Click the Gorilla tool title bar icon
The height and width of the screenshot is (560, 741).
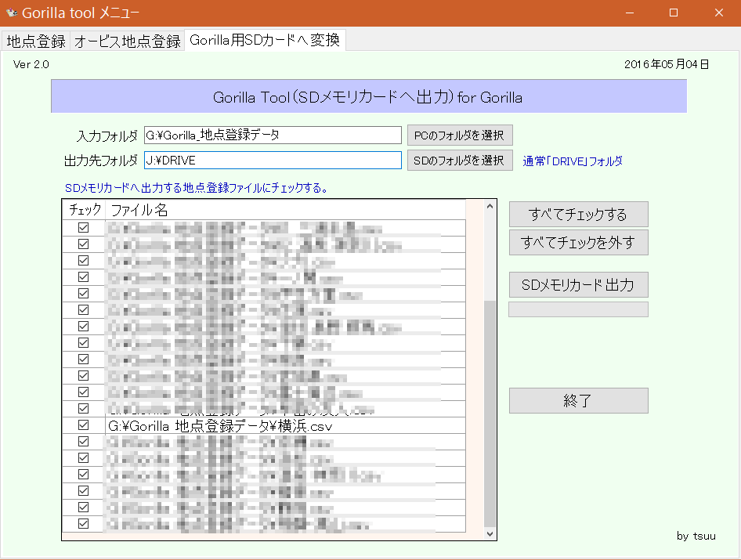[11, 13]
